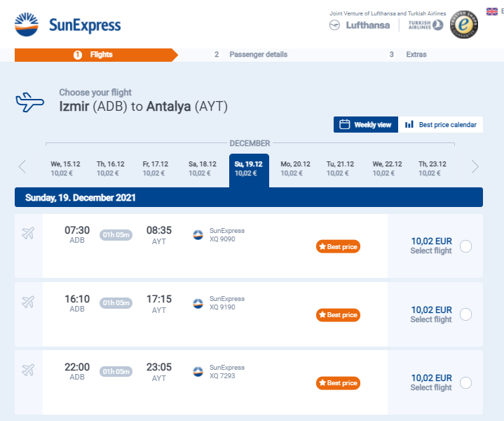The height and width of the screenshot is (421, 504).
Task: Click Best price badge on XQ 9090 flight
Action: pyautogui.click(x=338, y=246)
